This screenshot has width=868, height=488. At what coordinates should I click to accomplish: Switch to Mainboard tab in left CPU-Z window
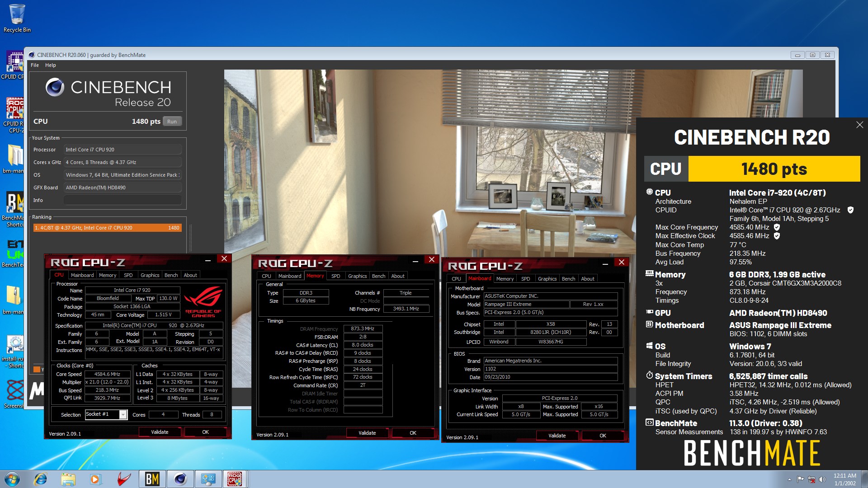tap(82, 275)
